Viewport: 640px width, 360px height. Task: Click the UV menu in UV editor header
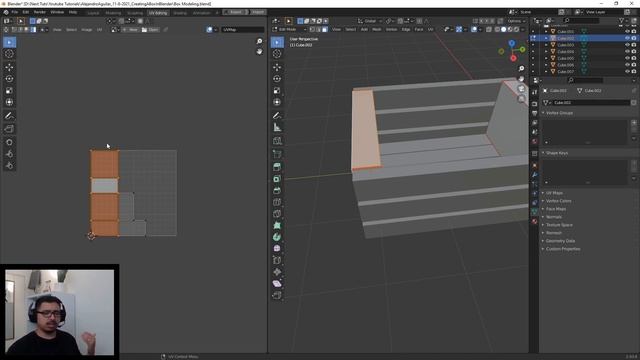point(99,29)
